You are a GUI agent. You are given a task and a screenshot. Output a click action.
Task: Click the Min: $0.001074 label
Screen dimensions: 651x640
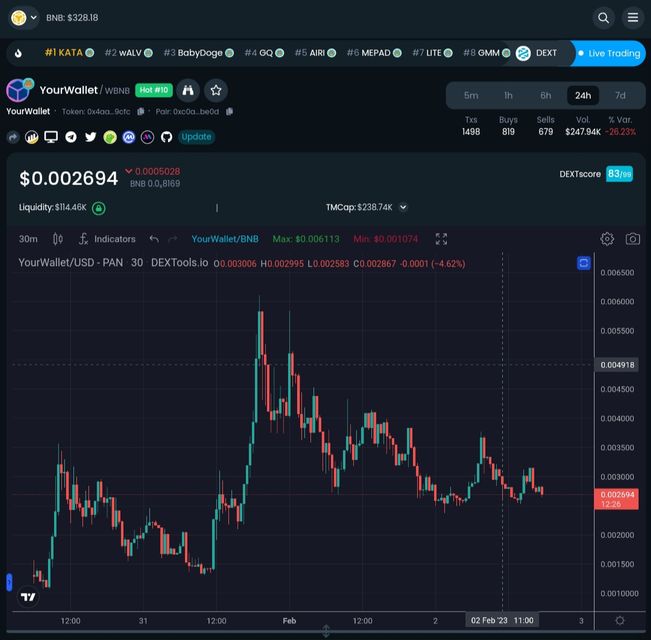coord(386,239)
